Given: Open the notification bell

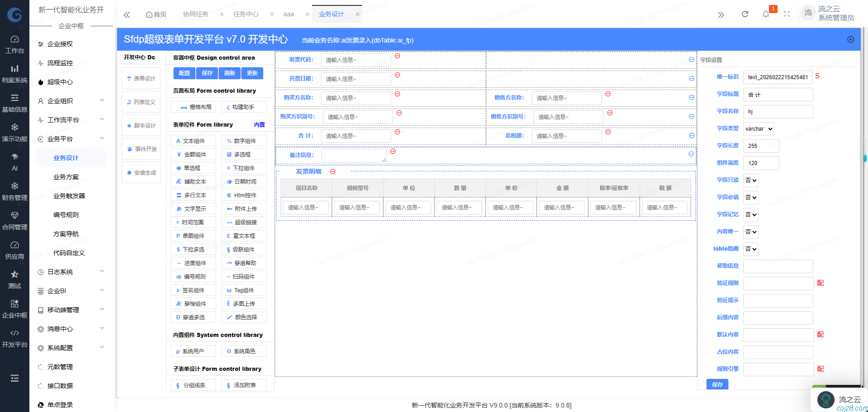Looking at the screenshot, I should (x=766, y=14).
